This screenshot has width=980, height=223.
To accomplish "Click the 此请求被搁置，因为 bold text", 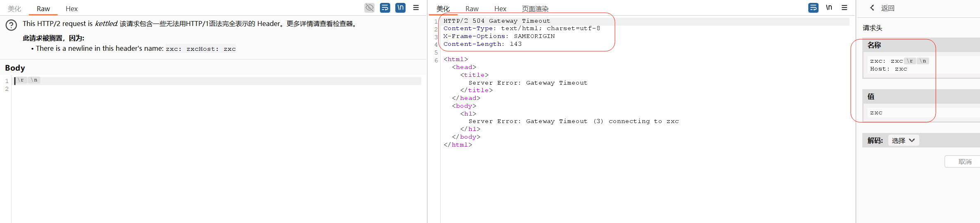I will (x=53, y=38).
